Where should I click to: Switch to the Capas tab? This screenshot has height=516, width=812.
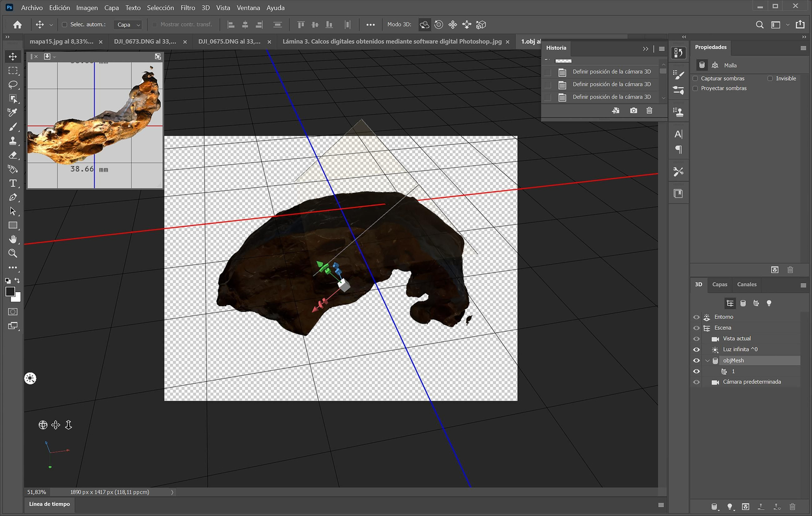coord(720,284)
